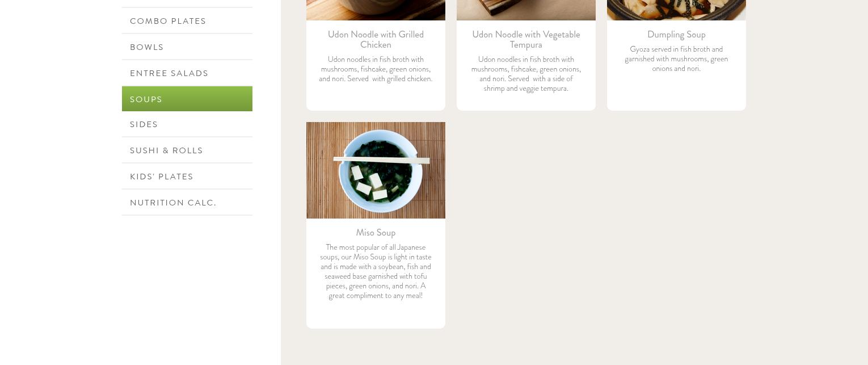Viewport: 868px width, 365px height.
Task: Go to Entree Salads category
Action: tap(187, 73)
